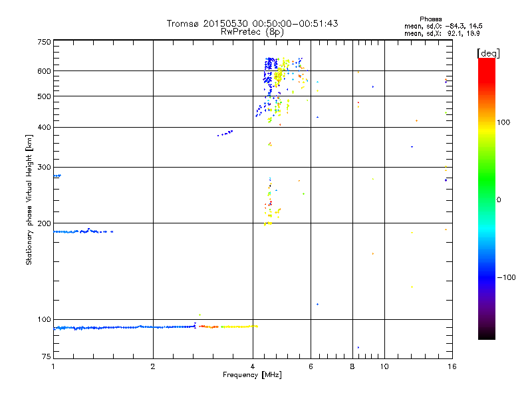Click the y-axis tick label '600'
Image resolution: width=532 pixels, height=399 pixels.
tap(44, 71)
